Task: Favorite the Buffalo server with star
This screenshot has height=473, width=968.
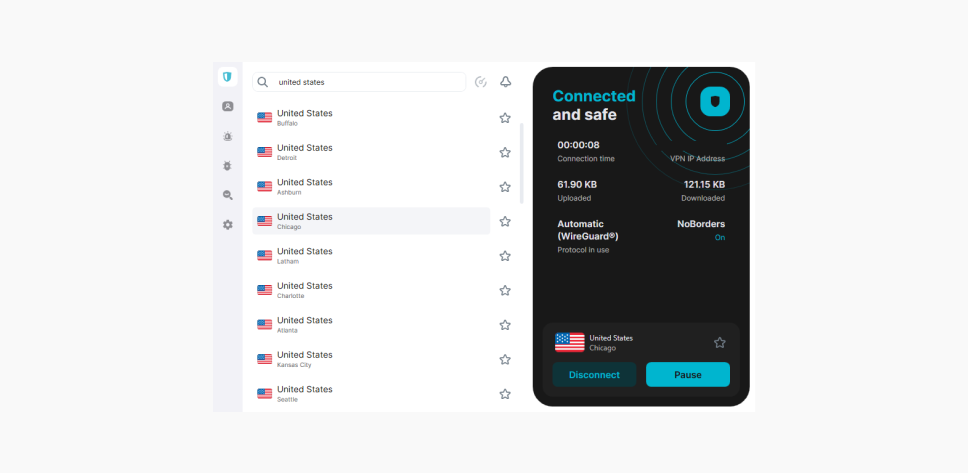Action: point(505,118)
